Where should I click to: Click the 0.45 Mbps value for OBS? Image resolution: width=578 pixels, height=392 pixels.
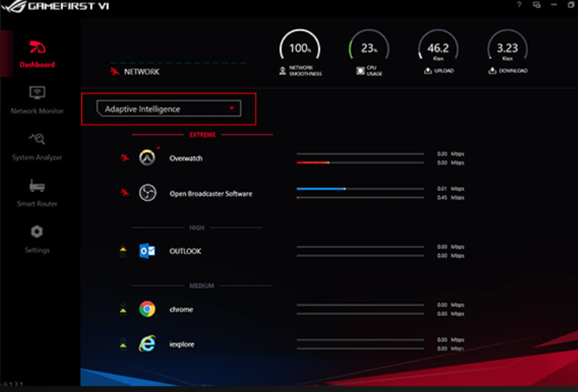[x=451, y=197]
